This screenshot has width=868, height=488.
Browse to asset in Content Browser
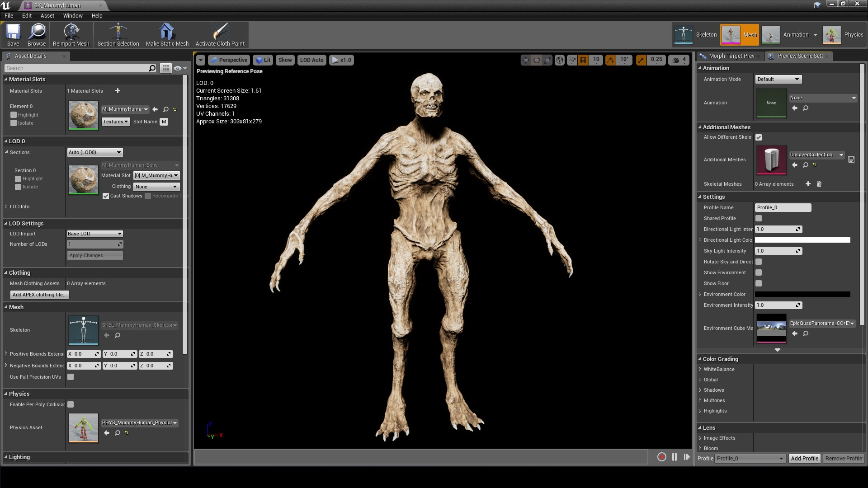(37, 35)
